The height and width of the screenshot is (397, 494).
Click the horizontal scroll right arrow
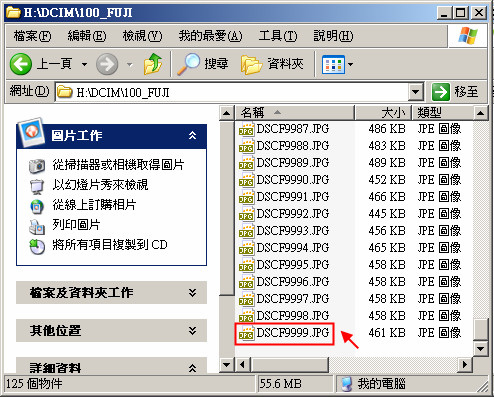pos(465,365)
